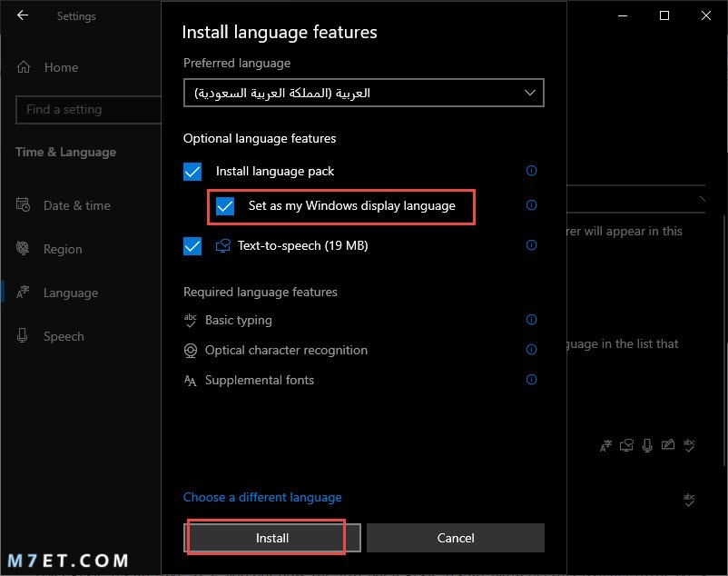Show info for Optical character recognition
This screenshot has height=576, width=728.
(532, 349)
